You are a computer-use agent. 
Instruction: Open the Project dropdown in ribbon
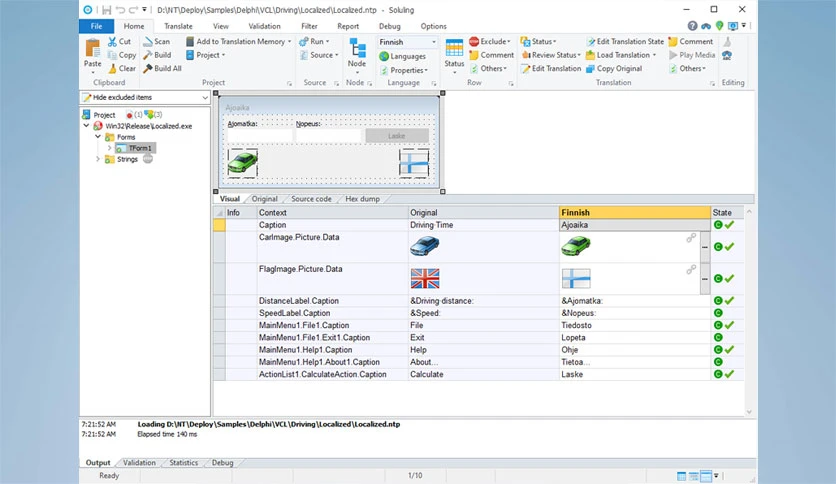click(x=206, y=55)
